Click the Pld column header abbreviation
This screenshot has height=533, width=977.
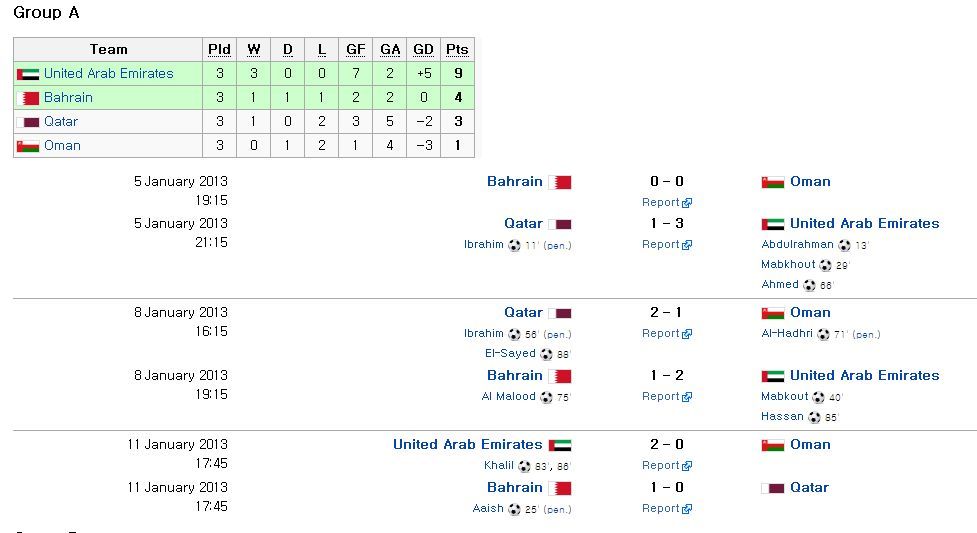coord(219,49)
